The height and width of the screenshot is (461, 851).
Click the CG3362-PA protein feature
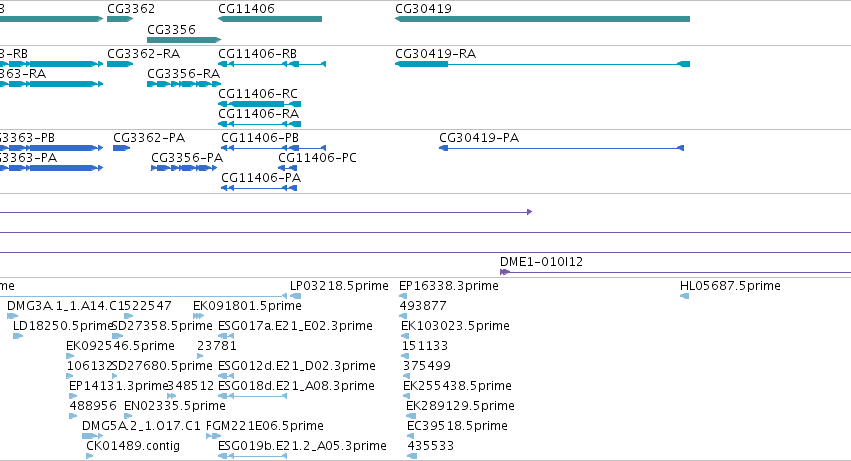pos(122,148)
